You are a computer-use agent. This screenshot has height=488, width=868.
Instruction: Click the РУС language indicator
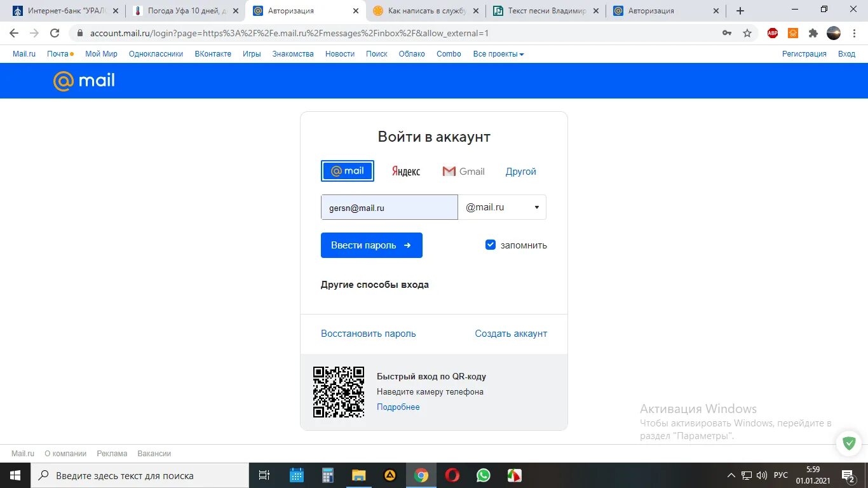tap(781, 475)
